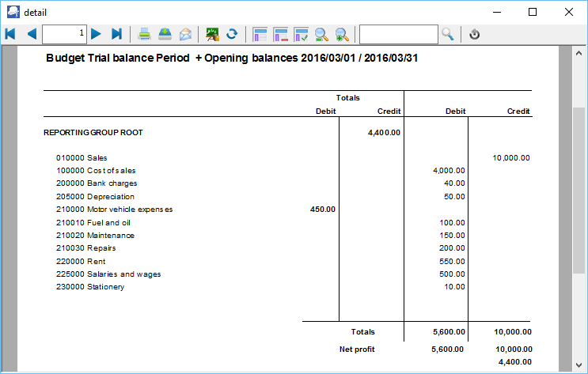Screen dimensions: 588x374
Task: Click the vertical scrollbar up arrow
Action: pos(579,52)
